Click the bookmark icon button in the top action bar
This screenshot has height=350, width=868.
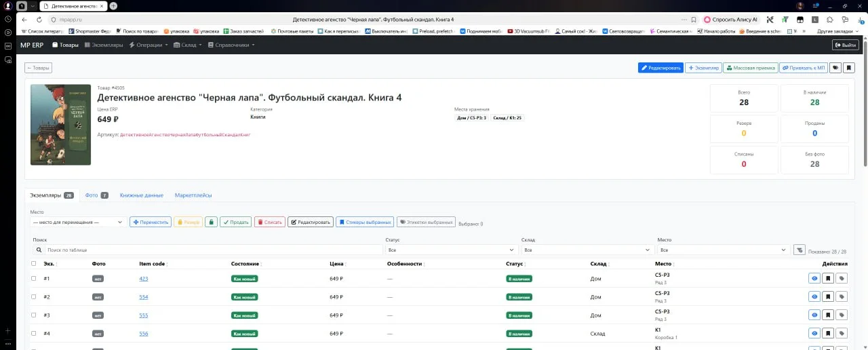tap(849, 68)
